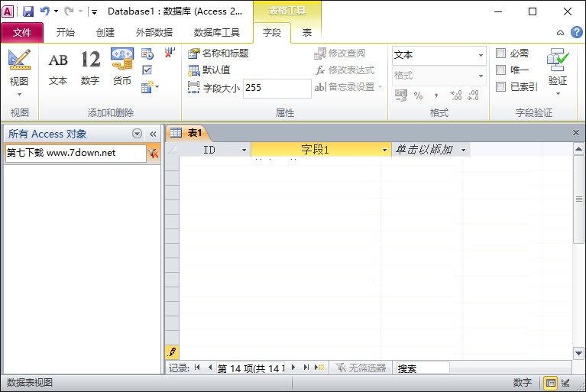
Task: Open the data type 文本 dropdown
Action: [x=481, y=56]
